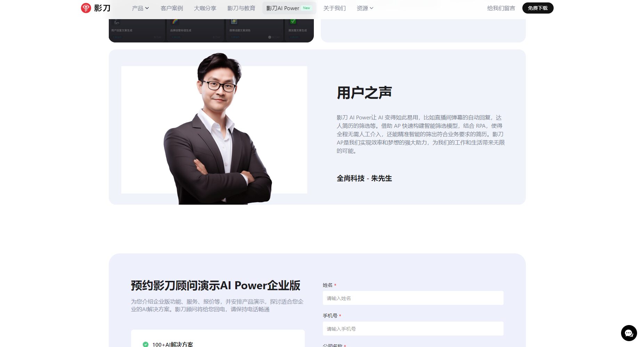Click the 免费下载 button

tap(538, 8)
